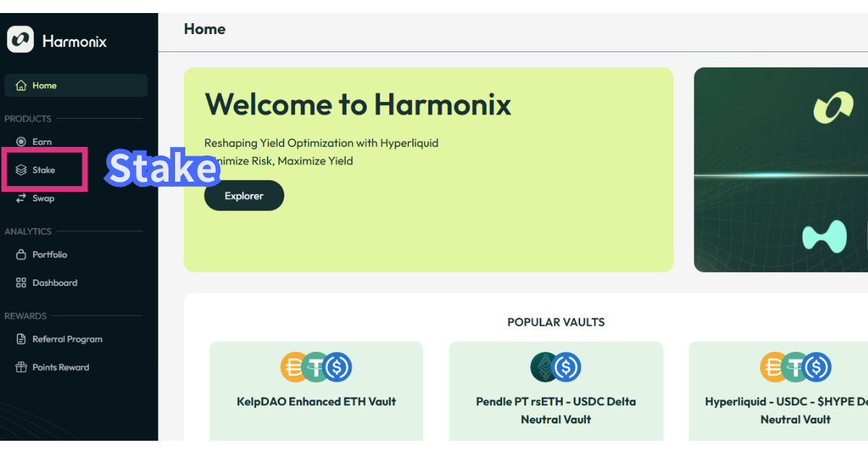Viewport: 868px width, 456px height.
Task: Click the Portfolio lock icon
Action: tap(21, 255)
